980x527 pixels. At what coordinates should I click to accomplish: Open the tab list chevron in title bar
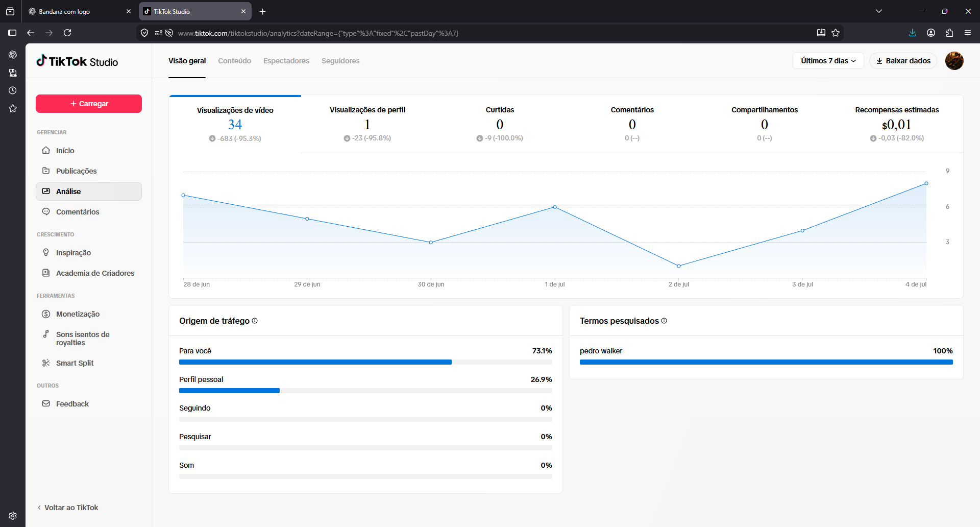click(x=879, y=11)
